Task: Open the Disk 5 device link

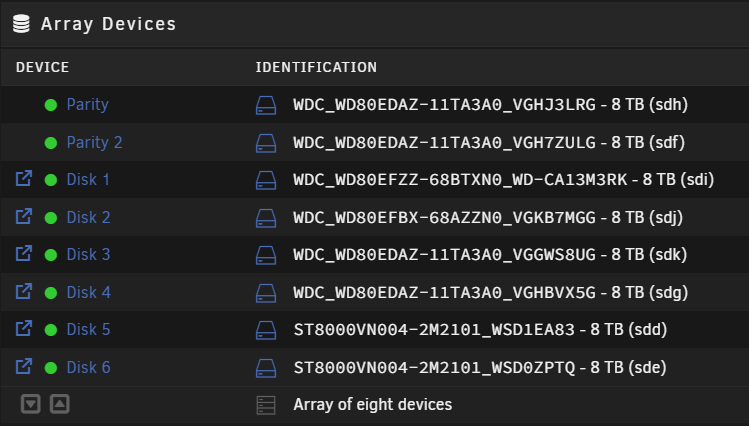Action: click(88, 330)
